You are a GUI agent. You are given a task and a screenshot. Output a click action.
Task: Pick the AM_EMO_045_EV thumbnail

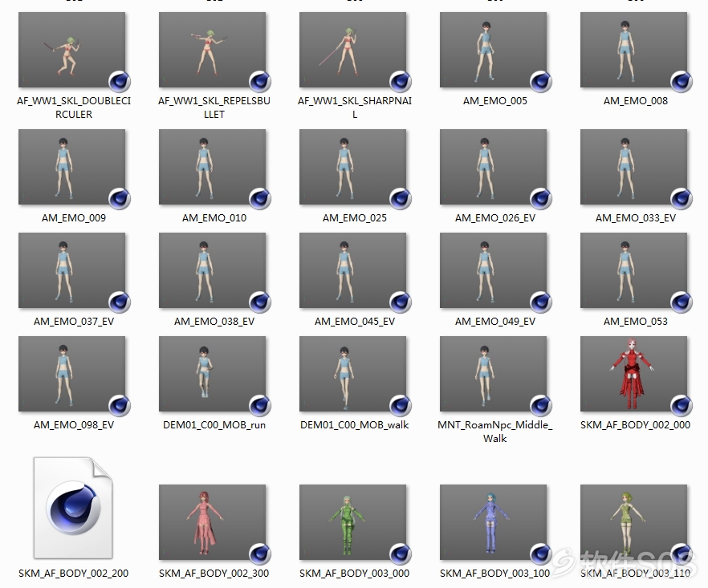(x=352, y=270)
